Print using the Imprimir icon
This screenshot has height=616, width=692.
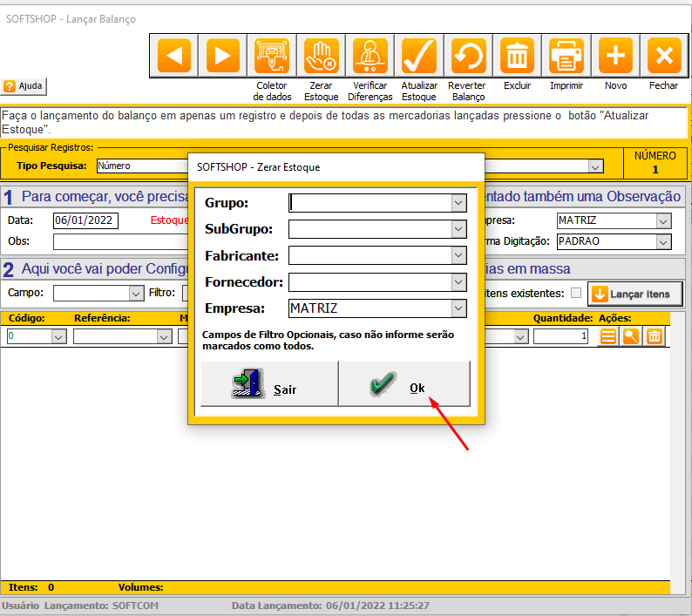(x=566, y=57)
